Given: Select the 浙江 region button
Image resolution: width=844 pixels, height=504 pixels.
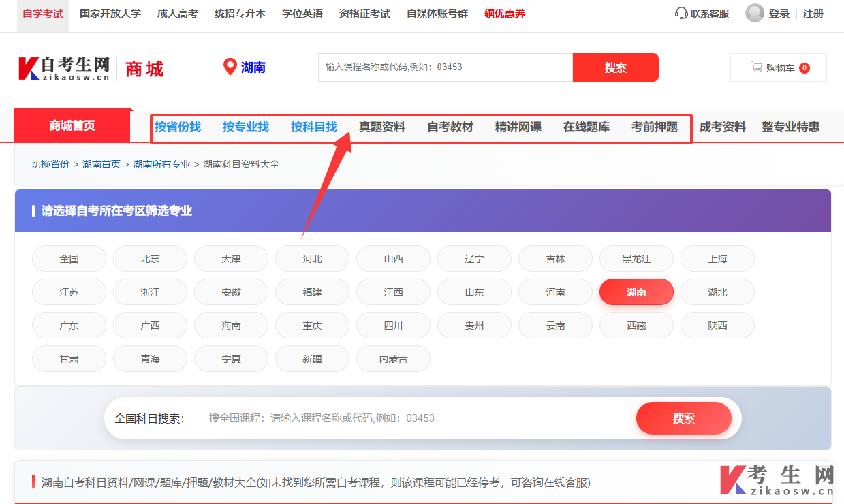Looking at the screenshot, I should [150, 292].
